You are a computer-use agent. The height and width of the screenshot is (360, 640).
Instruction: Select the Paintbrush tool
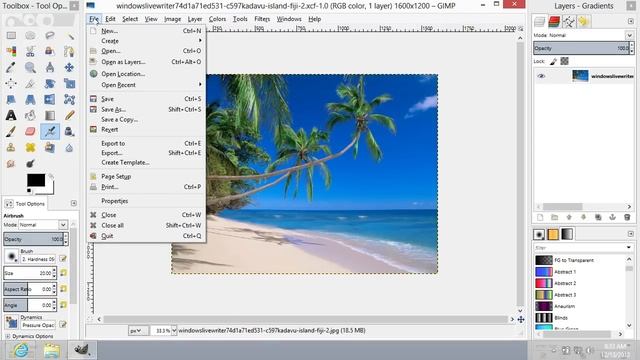pyautogui.click(x=11, y=131)
